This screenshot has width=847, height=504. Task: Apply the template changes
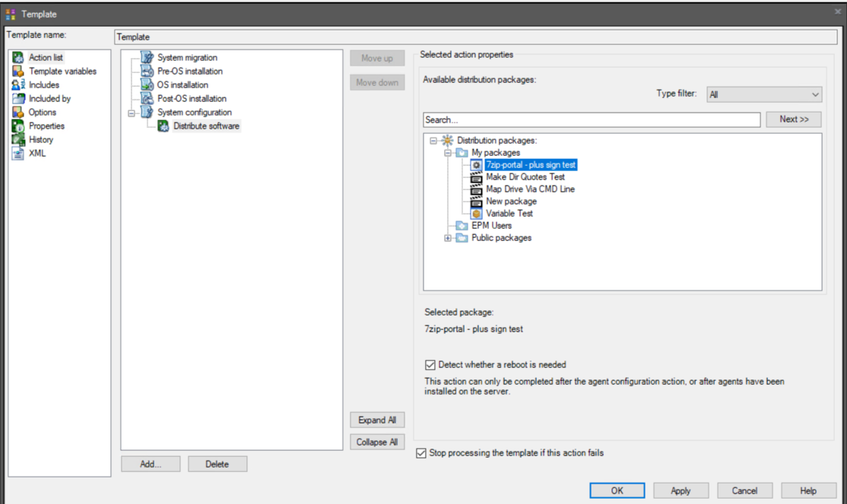(680, 490)
